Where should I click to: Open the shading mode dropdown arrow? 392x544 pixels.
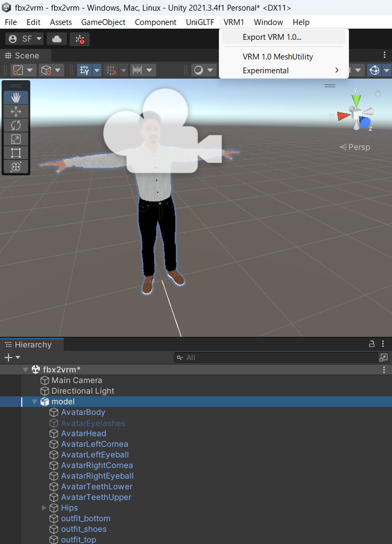pos(30,71)
